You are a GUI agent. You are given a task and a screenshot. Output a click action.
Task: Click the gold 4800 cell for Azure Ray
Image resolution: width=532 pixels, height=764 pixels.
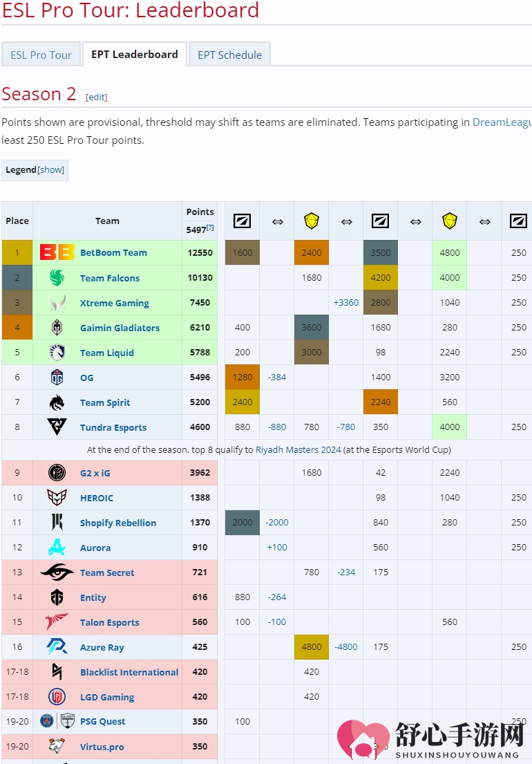312,646
